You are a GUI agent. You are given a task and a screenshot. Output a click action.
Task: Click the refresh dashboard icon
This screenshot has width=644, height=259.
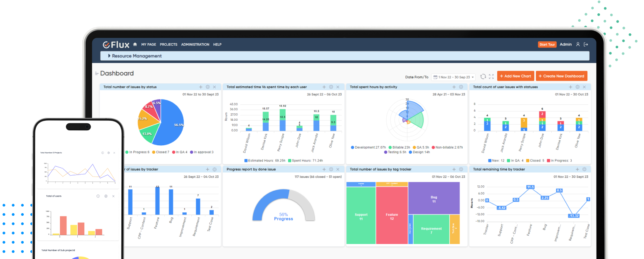pyautogui.click(x=484, y=76)
